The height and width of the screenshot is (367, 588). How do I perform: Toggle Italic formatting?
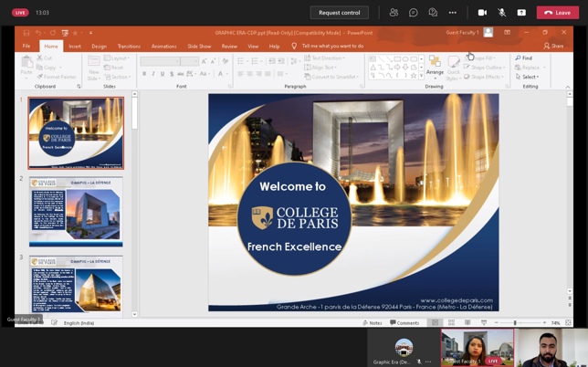click(x=153, y=74)
